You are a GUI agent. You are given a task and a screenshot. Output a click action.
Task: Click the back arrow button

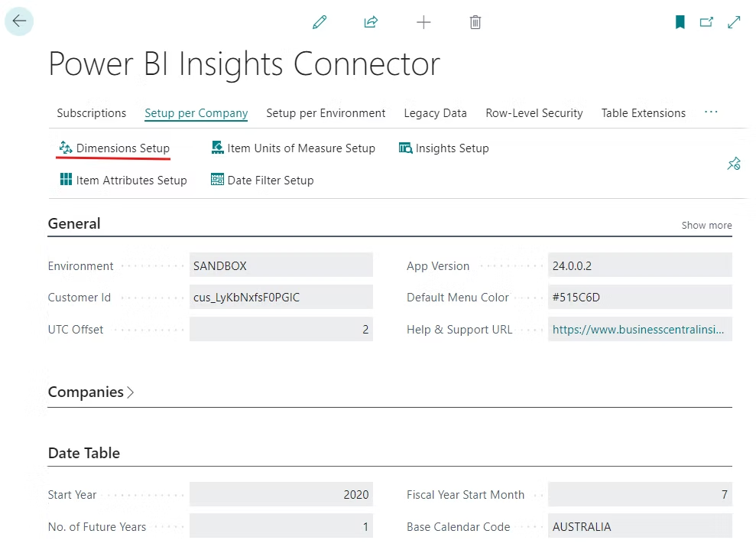pos(19,21)
